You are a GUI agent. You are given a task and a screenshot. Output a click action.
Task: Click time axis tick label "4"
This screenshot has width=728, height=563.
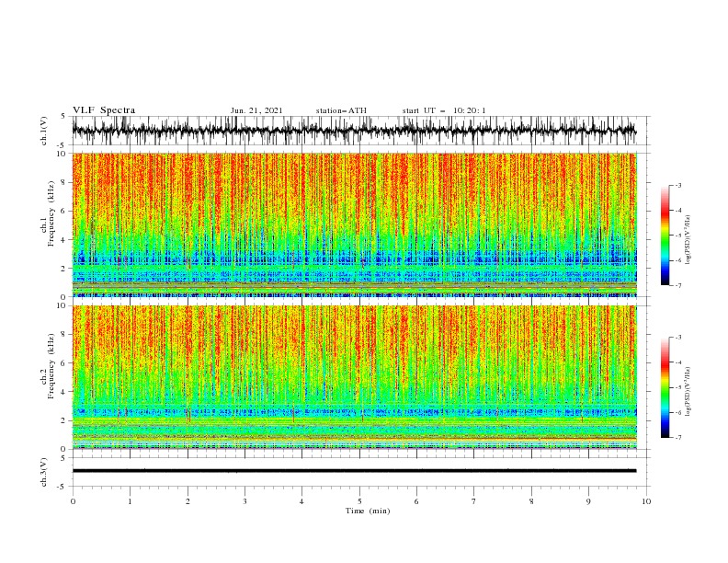(x=302, y=501)
